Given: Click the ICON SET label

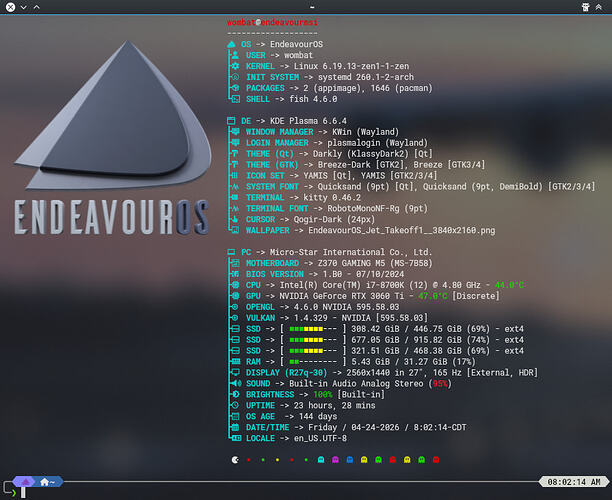Looking at the screenshot, I should pos(265,176).
